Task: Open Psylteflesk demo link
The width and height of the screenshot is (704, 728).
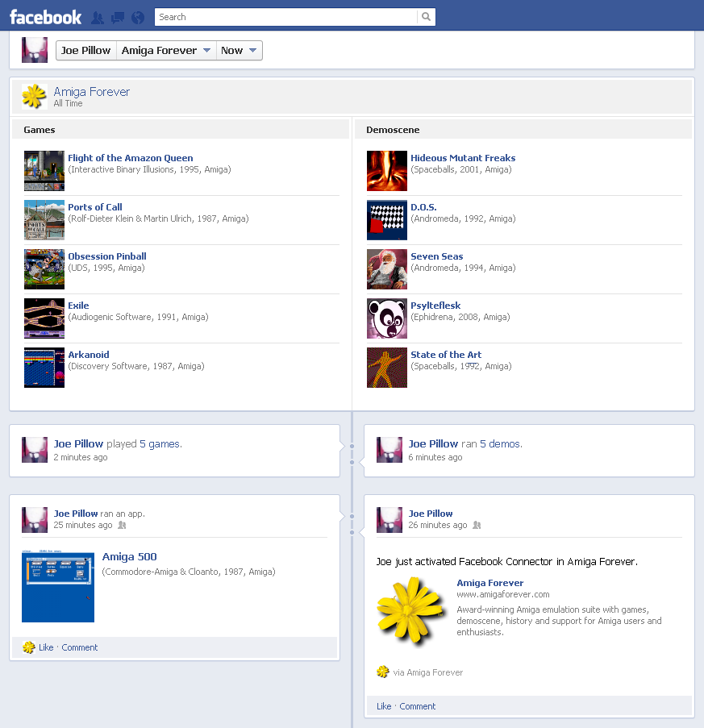Action: 435,306
